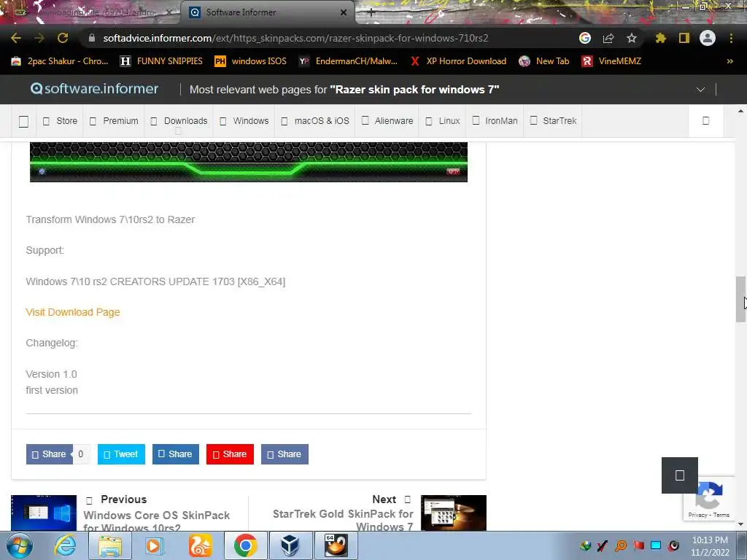Bookmark this page with the star
The height and width of the screenshot is (560, 747).
(632, 38)
